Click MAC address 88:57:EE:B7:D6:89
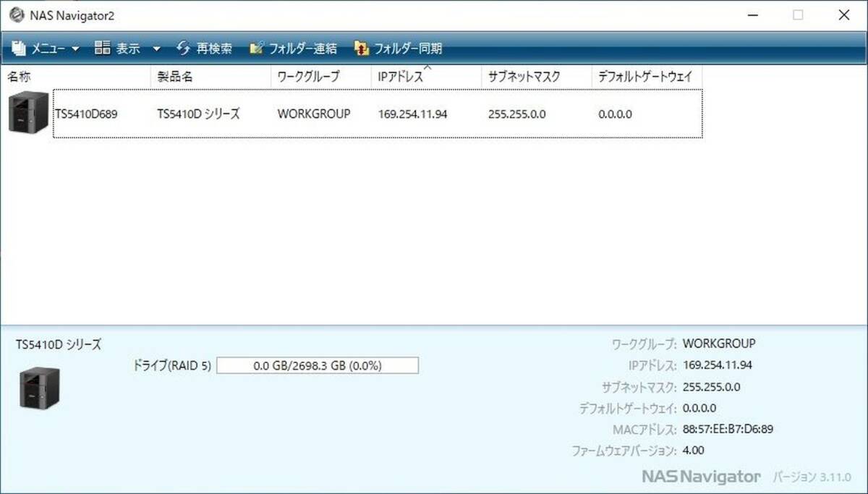Viewport: 868px width, 494px height. 728,429
